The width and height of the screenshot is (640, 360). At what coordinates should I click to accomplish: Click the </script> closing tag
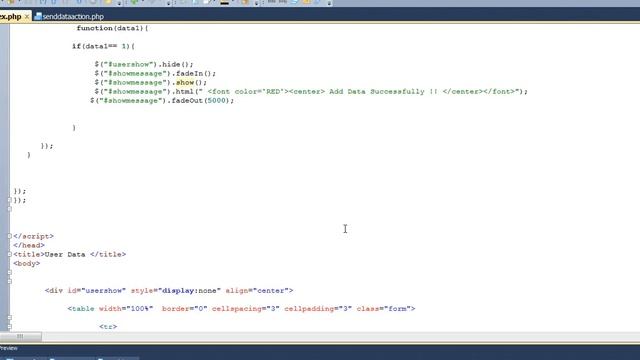click(33, 236)
